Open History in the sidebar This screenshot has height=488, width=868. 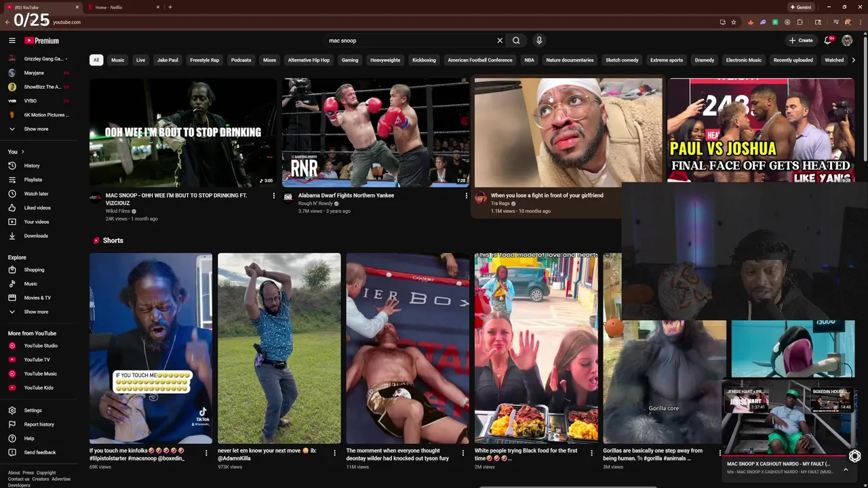click(32, 165)
